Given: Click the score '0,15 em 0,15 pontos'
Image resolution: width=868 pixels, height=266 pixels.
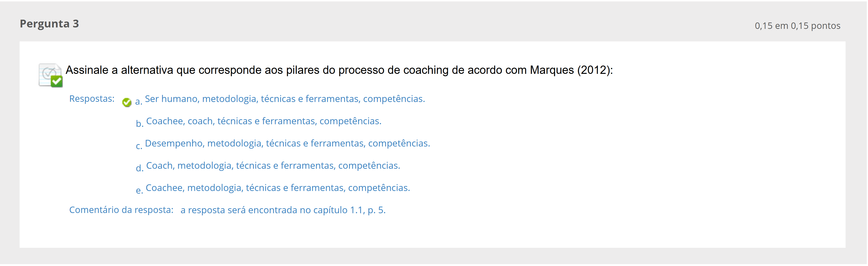Looking at the screenshot, I should click(797, 26).
